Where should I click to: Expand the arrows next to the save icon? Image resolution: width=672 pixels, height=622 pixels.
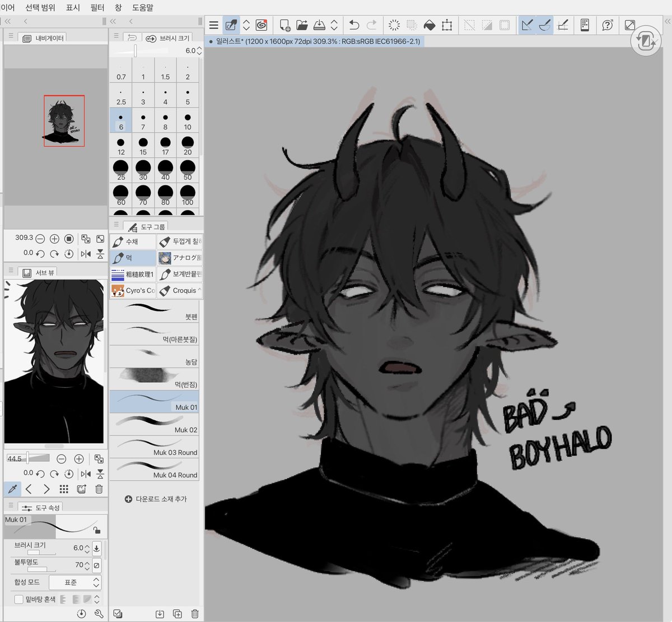pos(334,25)
